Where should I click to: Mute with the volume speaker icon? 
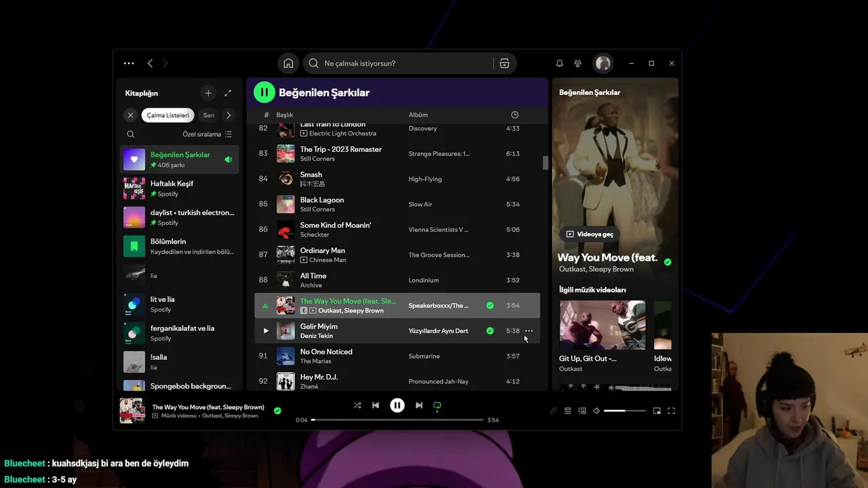point(597,411)
